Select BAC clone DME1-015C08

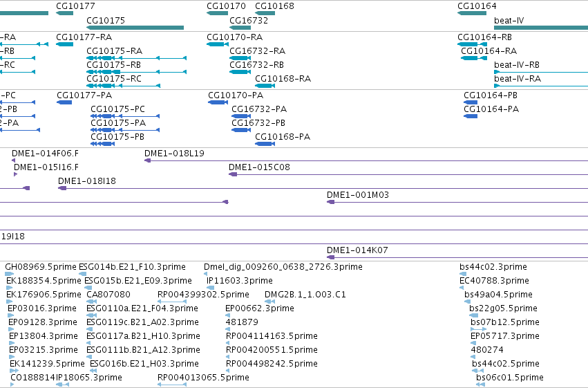point(408,174)
